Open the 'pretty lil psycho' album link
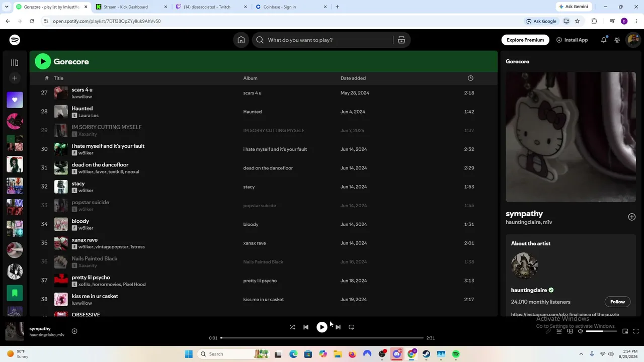This screenshot has height=362, width=644. pyautogui.click(x=260, y=281)
